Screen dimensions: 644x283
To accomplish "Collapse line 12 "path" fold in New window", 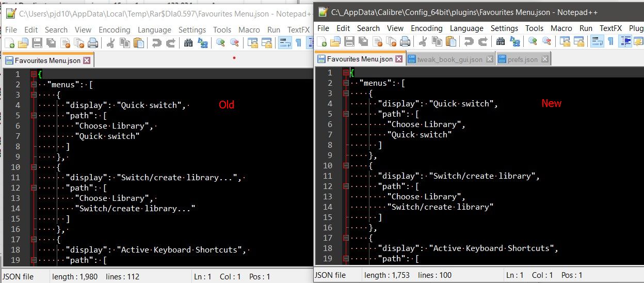I will click(x=346, y=186).
